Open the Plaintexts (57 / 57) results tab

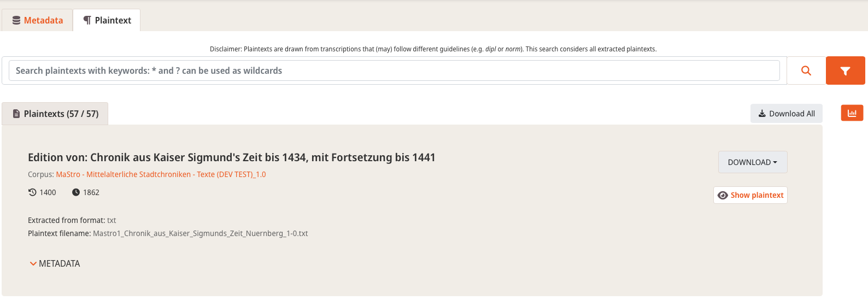(55, 114)
